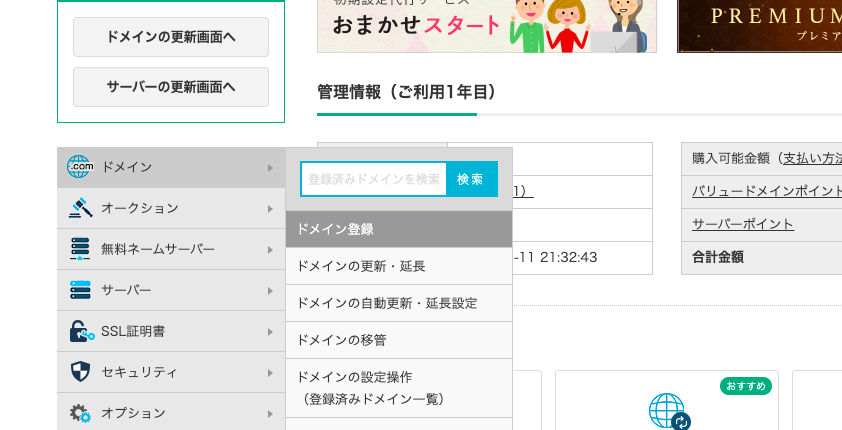Screen dimensions: 842x430
Task: Open the SSL証明書 sidebar menu item
Action: (171, 331)
